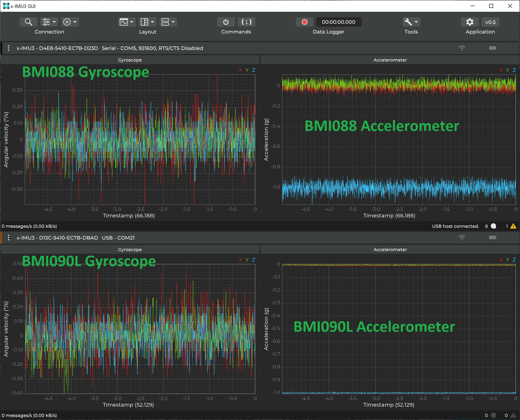Toggle X axis in BMI090L Gyroscope legend
The height and width of the screenshot is (420, 520).
240,260
